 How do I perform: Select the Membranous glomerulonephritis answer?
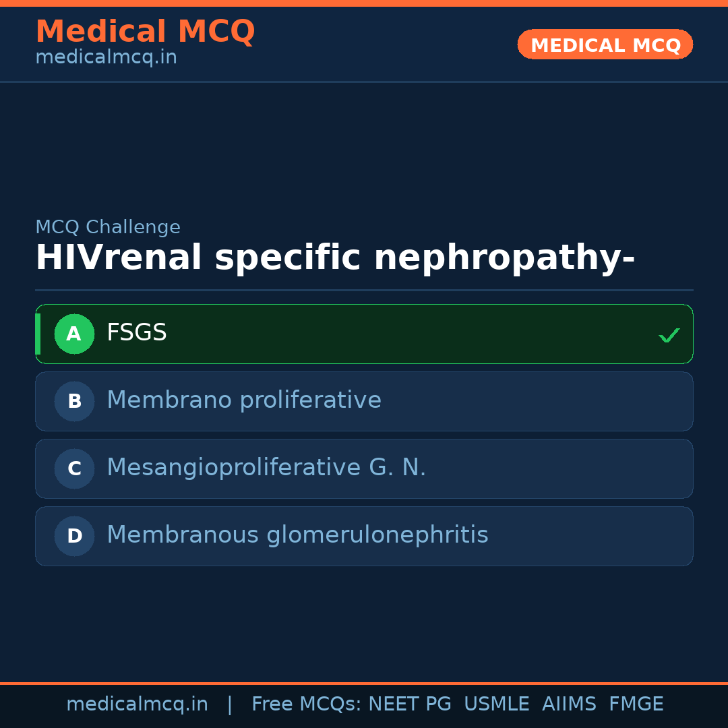click(x=297, y=535)
